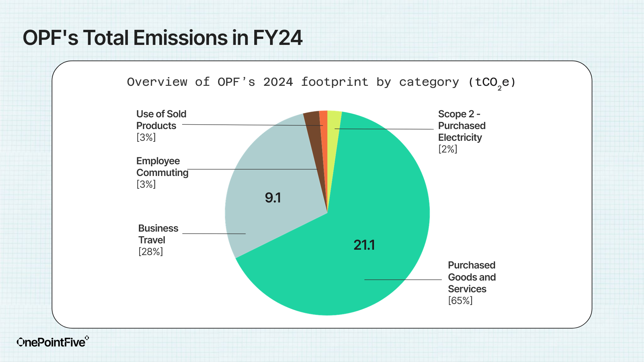Click the 21.1 value label
This screenshot has width=644, height=362.
pos(364,245)
